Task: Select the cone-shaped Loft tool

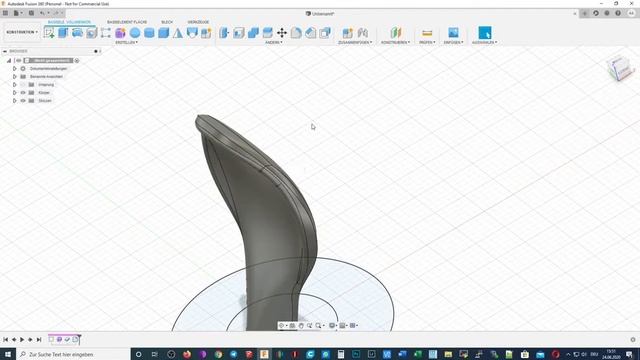Action: click(x=178, y=33)
